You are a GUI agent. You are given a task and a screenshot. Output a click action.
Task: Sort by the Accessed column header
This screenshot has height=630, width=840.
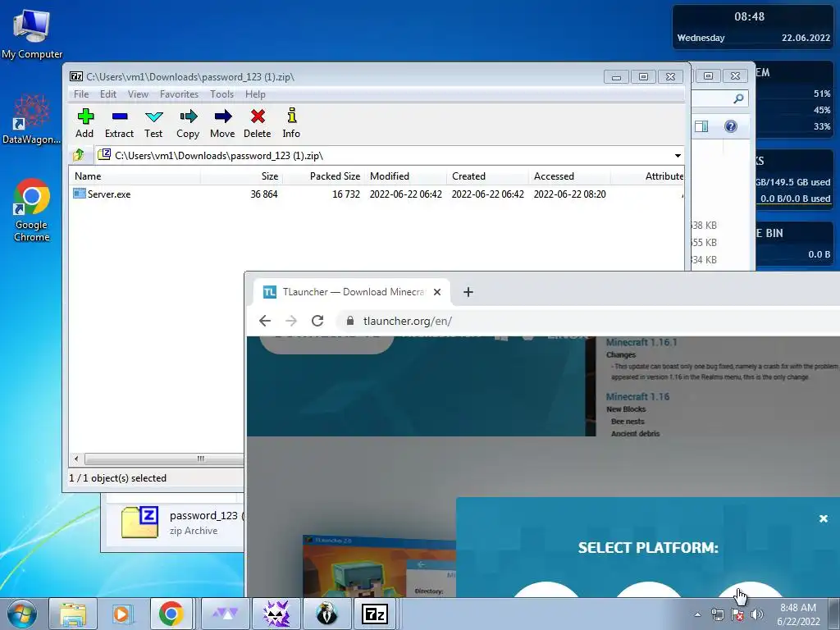point(569,176)
